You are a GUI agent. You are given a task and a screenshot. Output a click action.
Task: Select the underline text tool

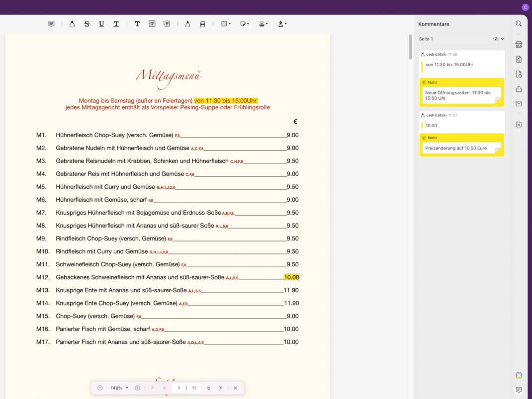pos(101,24)
